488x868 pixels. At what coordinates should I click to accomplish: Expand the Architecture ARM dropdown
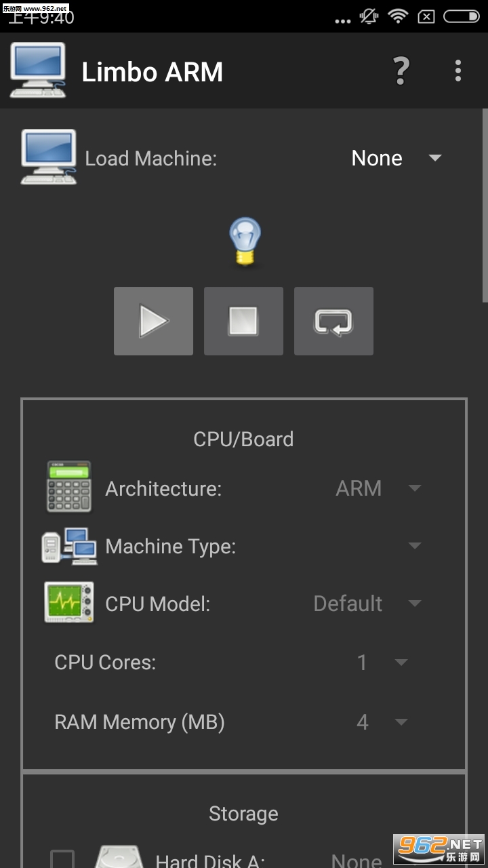point(378,488)
